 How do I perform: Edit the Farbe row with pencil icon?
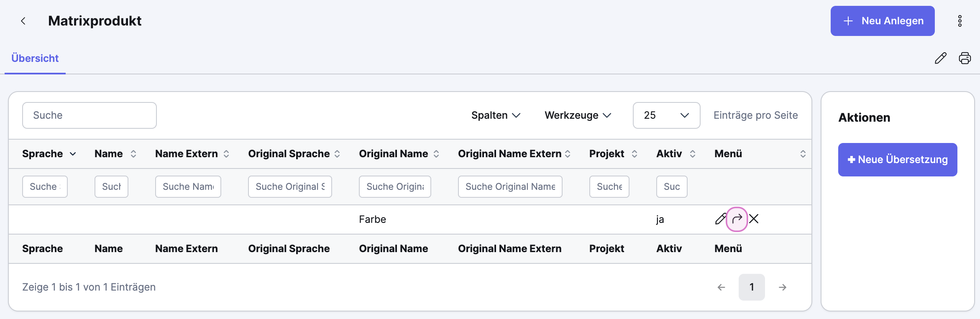click(x=720, y=219)
